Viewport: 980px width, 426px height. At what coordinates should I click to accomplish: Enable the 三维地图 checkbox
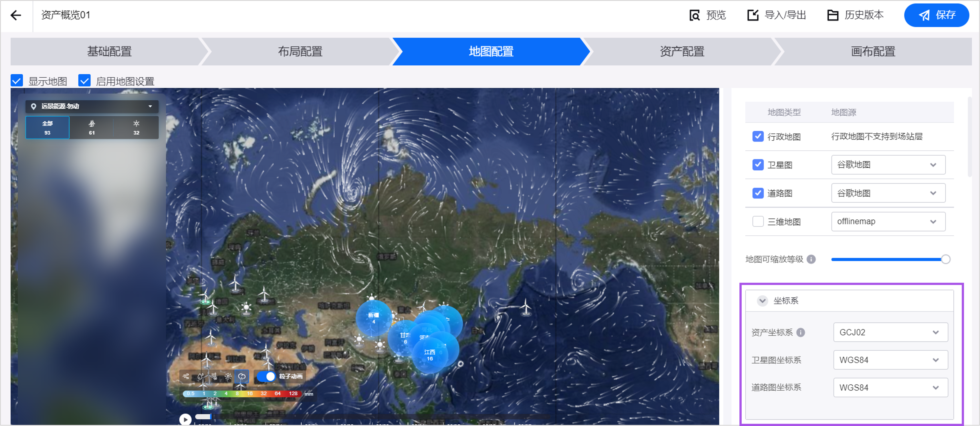coord(758,221)
